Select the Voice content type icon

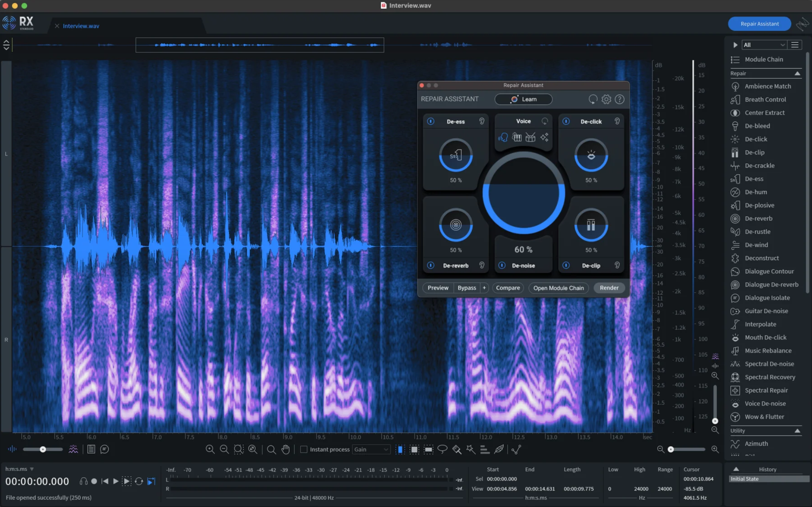(503, 137)
